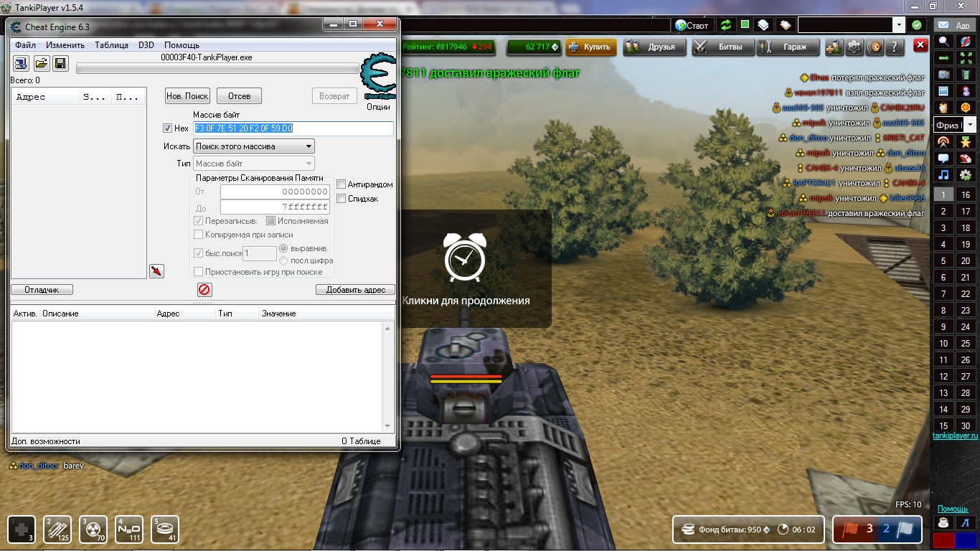Open the Тип value type dropdown
The width and height of the screenshot is (980, 551).
255,164
